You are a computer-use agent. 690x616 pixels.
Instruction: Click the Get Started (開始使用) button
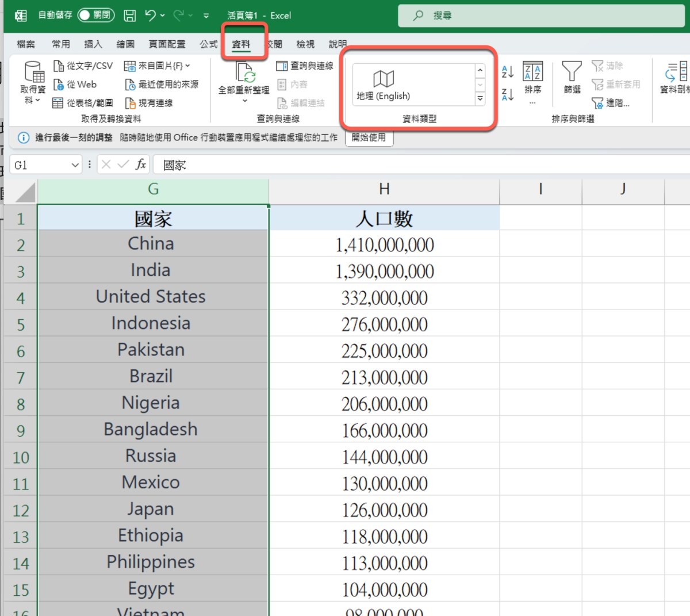click(x=369, y=137)
